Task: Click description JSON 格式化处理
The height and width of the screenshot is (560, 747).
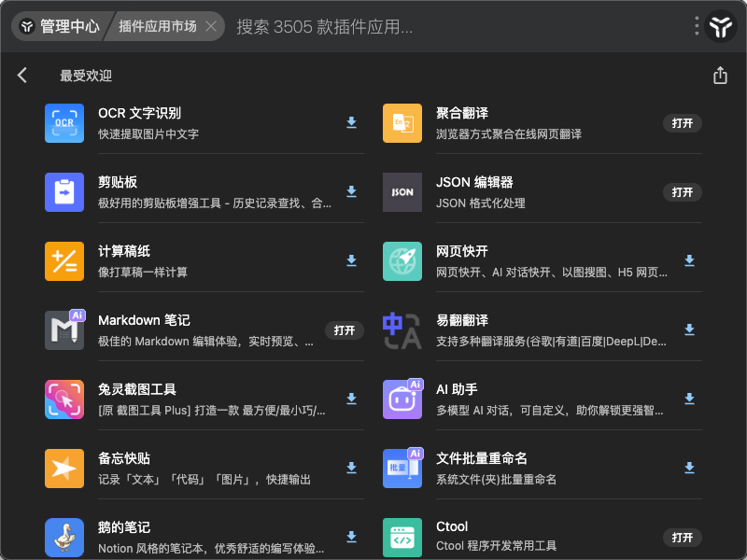Action: point(481,203)
